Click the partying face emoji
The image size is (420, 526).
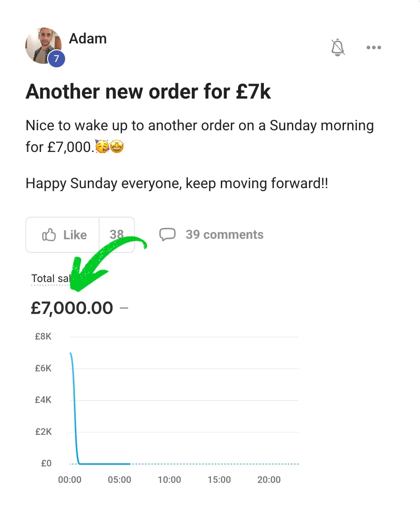click(102, 147)
